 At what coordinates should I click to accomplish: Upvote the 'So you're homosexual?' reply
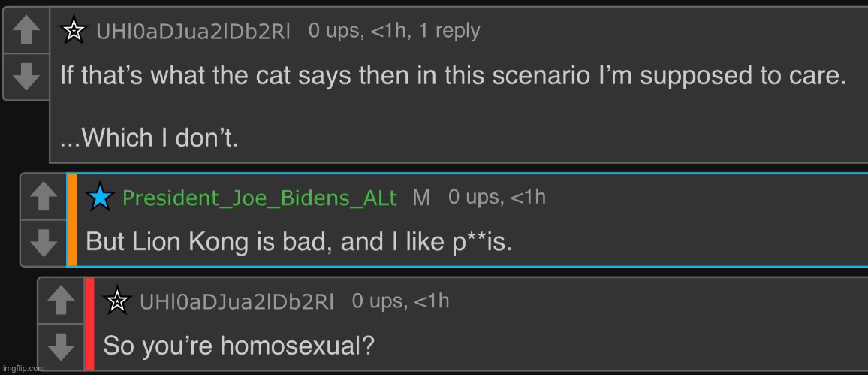pyautogui.click(x=60, y=301)
